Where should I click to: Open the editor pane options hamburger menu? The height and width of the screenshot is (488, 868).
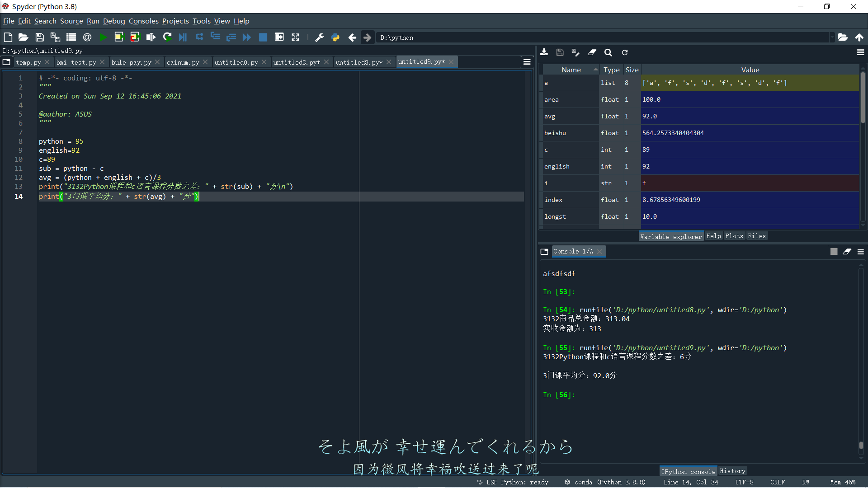pyautogui.click(x=527, y=62)
